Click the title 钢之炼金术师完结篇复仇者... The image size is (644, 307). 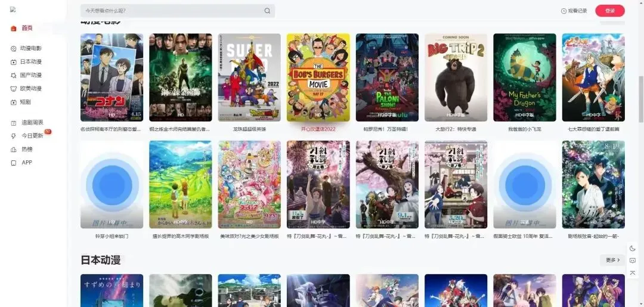[181, 129]
